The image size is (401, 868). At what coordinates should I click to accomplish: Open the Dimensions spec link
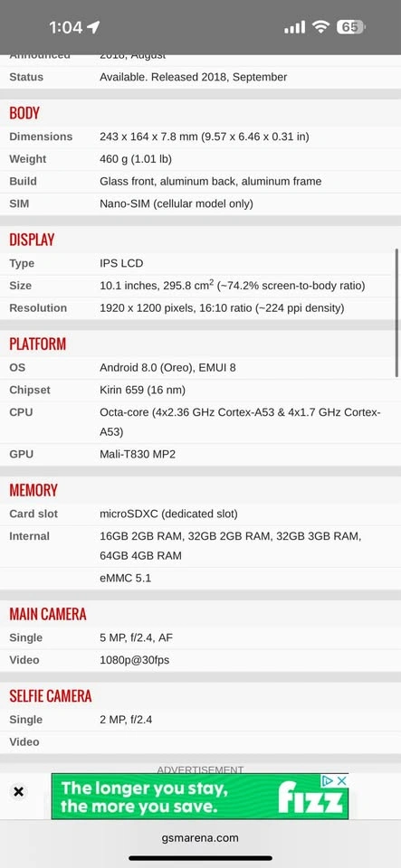pyautogui.click(x=41, y=137)
